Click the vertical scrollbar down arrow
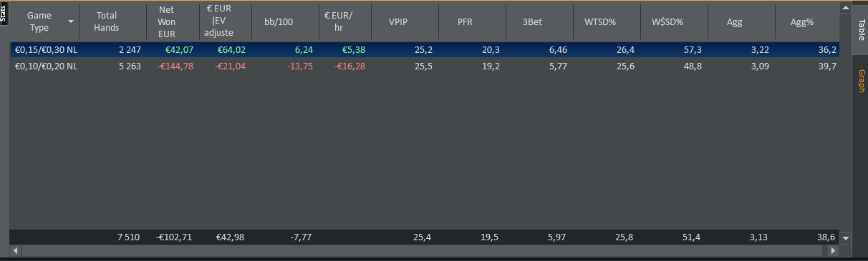This screenshot has height=261, width=868. point(846,238)
